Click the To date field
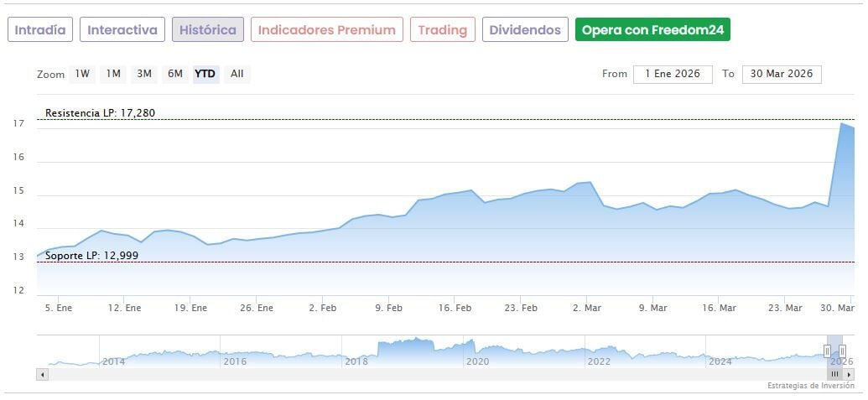The height and width of the screenshot is (400, 868). point(782,74)
